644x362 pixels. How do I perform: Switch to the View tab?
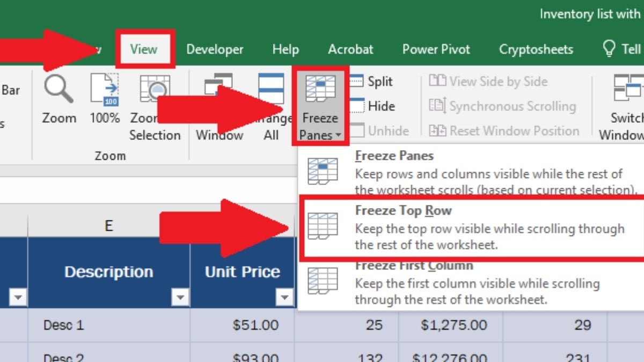click(x=144, y=49)
